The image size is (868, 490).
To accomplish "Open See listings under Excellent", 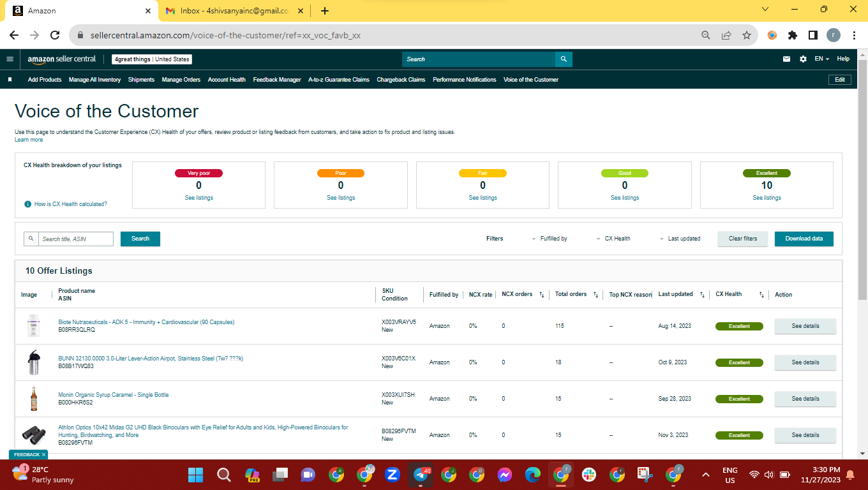I will coord(767,198).
